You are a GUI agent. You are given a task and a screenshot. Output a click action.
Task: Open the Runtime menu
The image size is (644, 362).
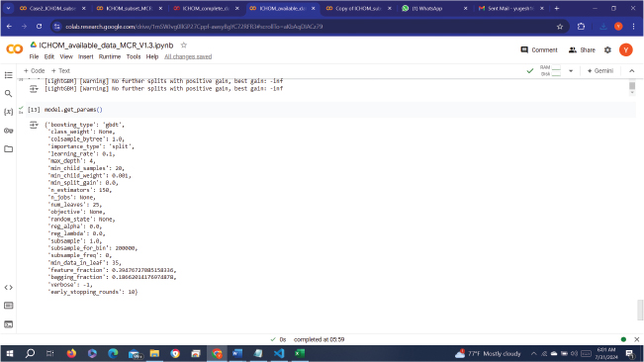click(110, 56)
